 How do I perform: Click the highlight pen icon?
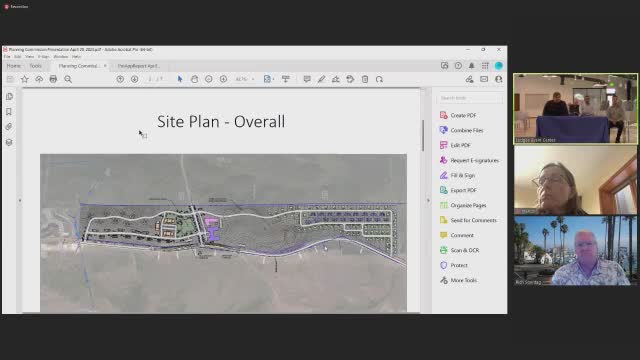coord(321,79)
